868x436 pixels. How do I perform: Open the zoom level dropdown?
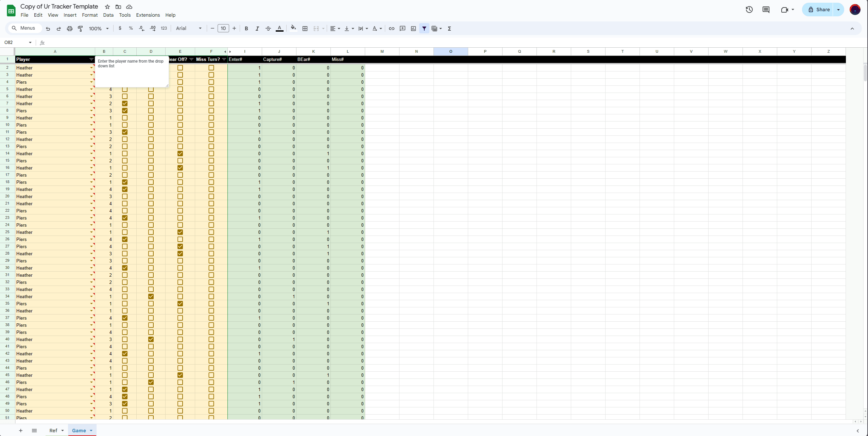point(99,29)
